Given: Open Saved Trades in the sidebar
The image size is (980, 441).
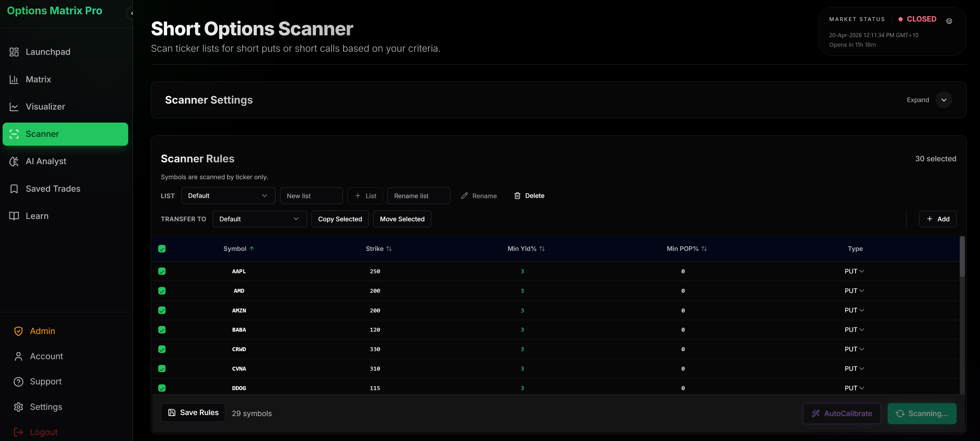Looking at the screenshot, I should click(65, 189).
